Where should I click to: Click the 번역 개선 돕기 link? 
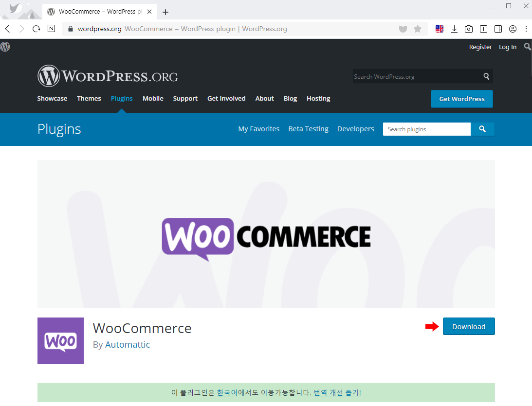pyautogui.click(x=337, y=392)
